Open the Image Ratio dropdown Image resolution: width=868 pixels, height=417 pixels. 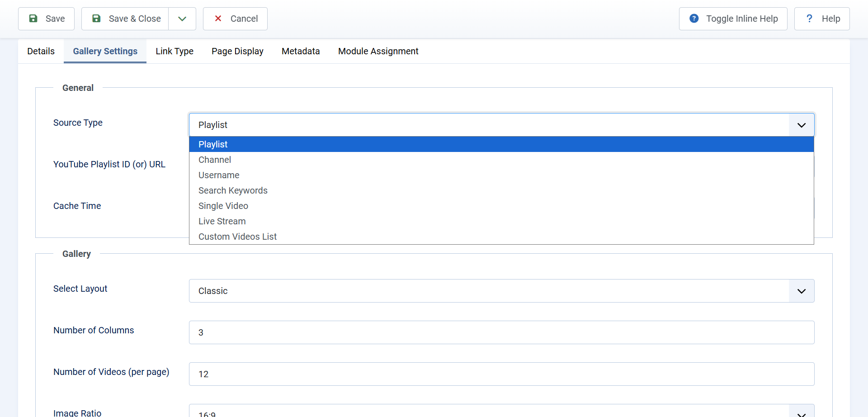(501, 412)
